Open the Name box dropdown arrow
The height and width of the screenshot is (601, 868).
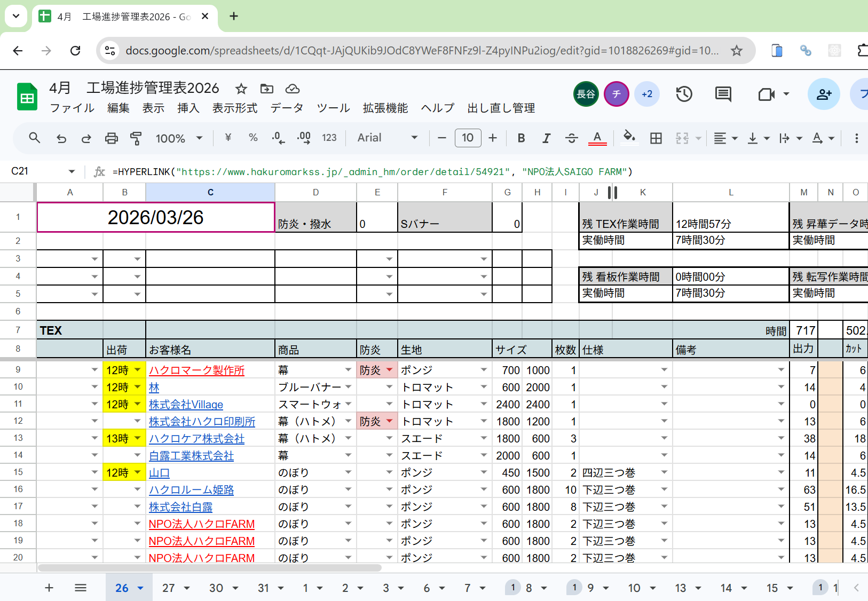72,171
